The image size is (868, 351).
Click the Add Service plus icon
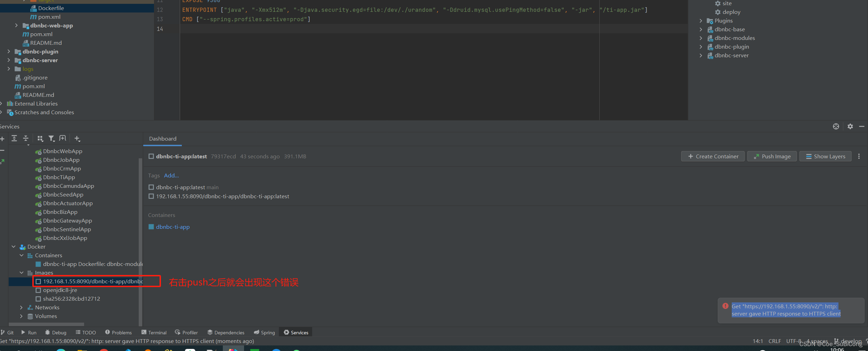(x=77, y=138)
